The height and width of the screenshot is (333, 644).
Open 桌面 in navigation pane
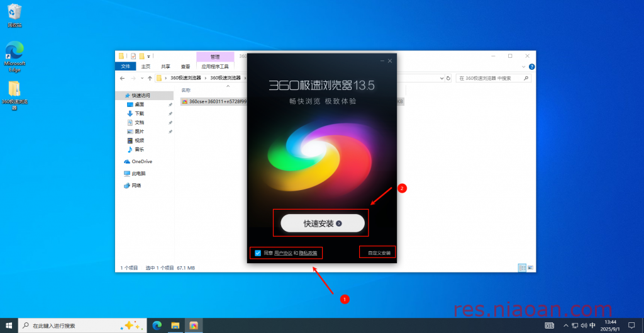[139, 104]
